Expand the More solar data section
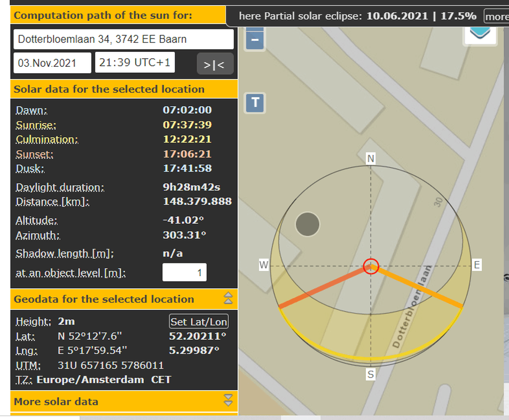This screenshot has width=509, height=420. [228, 400]
